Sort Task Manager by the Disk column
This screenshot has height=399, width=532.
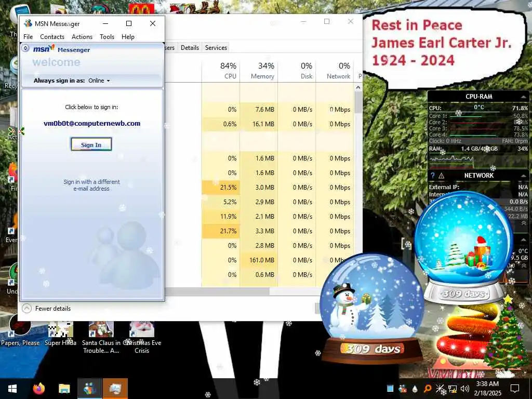[297, 71]
